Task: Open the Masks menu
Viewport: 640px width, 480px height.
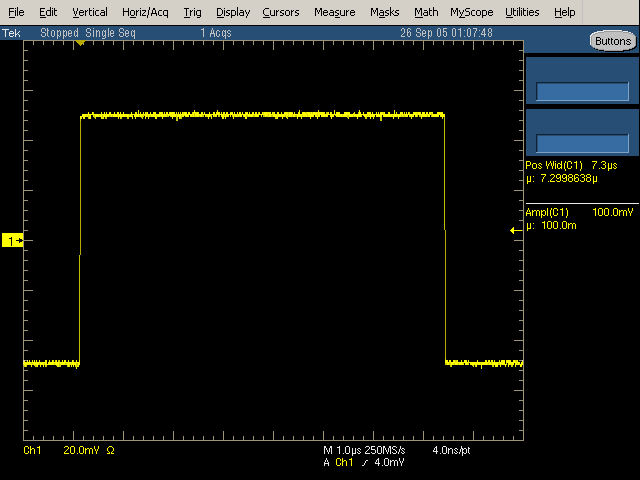Action: click(384, 12)
